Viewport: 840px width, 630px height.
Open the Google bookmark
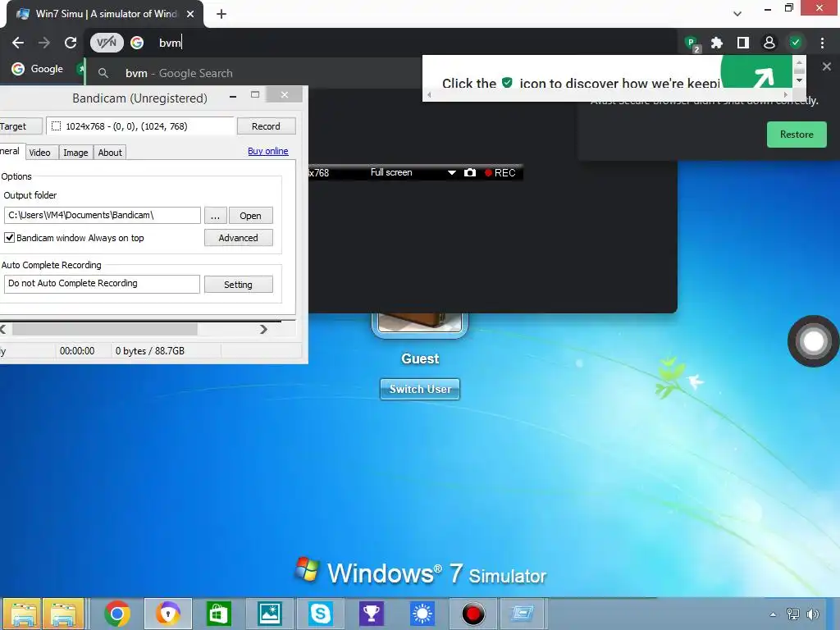coord(38,69)
